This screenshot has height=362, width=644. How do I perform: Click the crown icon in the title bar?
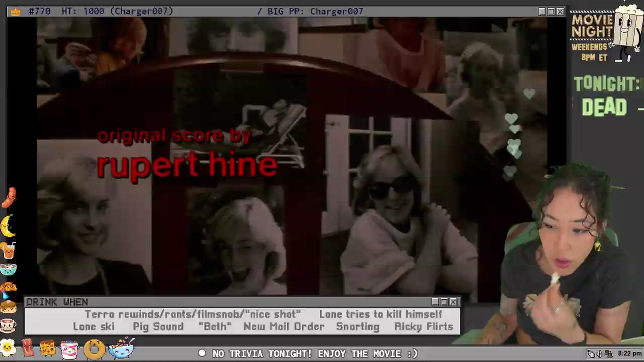tap(15, 12)
